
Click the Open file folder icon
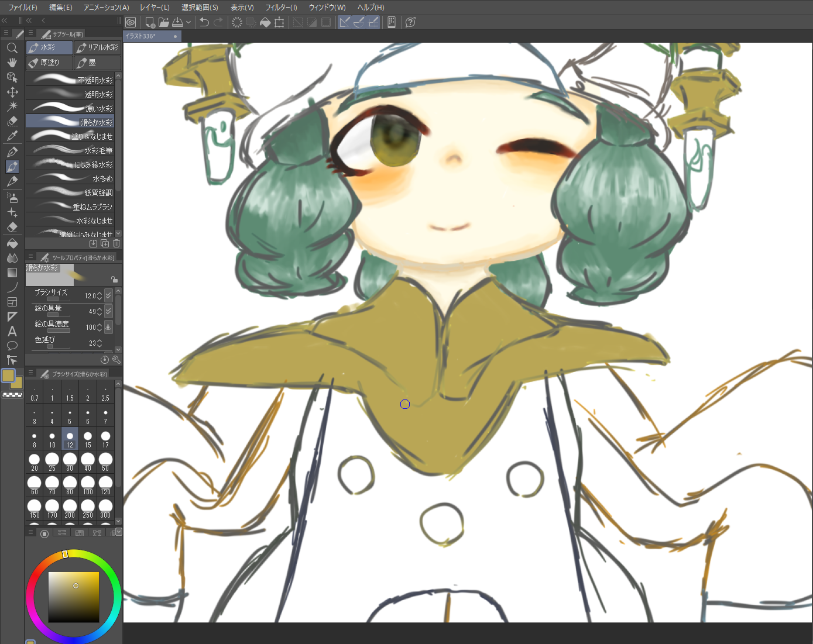(x=163, y=22)
